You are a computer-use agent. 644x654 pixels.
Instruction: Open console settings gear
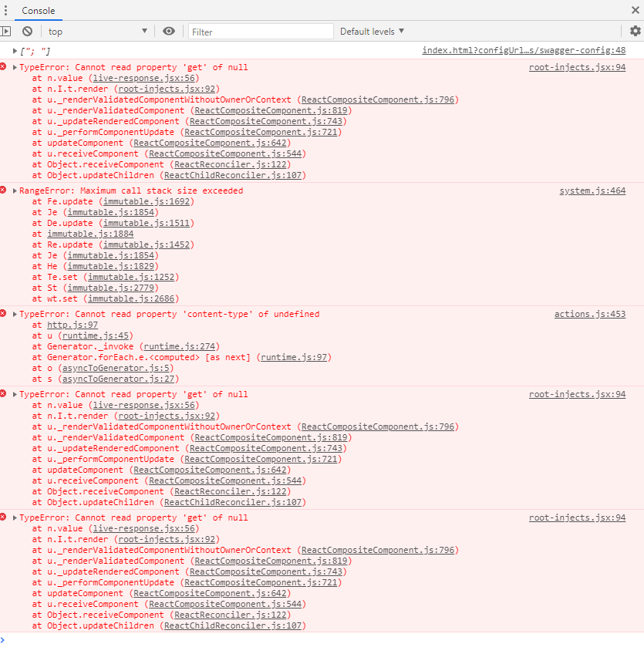(635, 31)
